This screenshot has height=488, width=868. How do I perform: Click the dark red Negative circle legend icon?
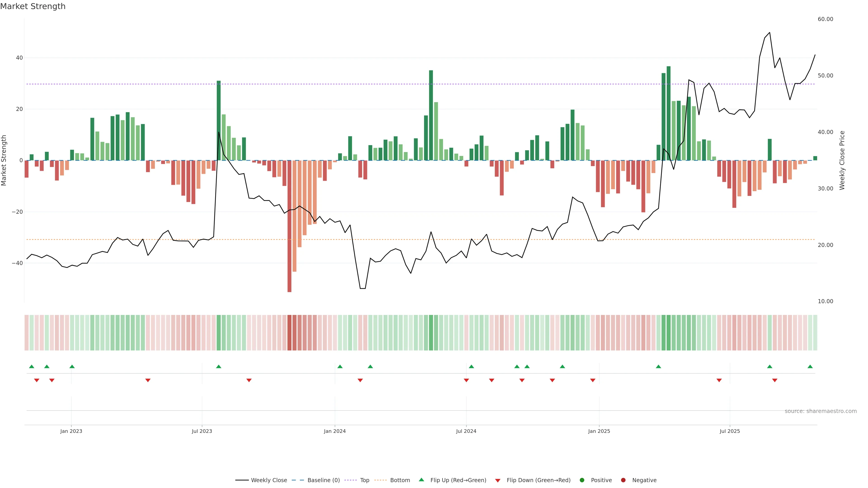(623, 480)
